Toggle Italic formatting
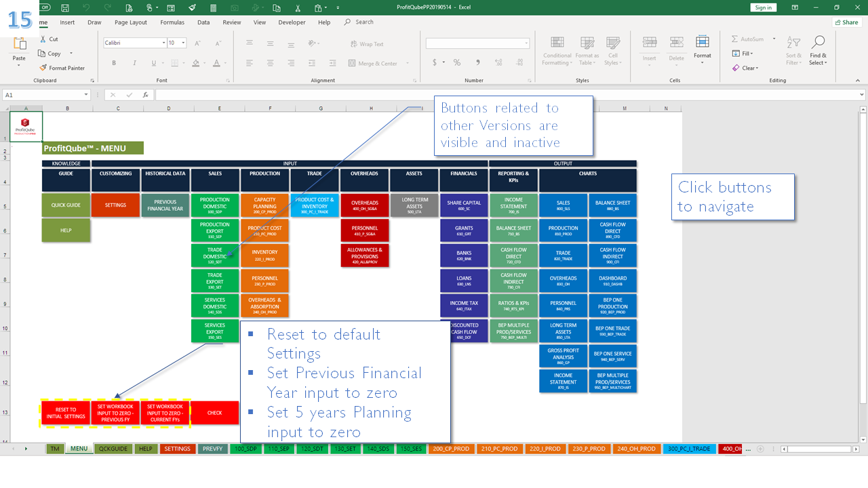This screenshot has height=488, width=868. pos(134,63)
